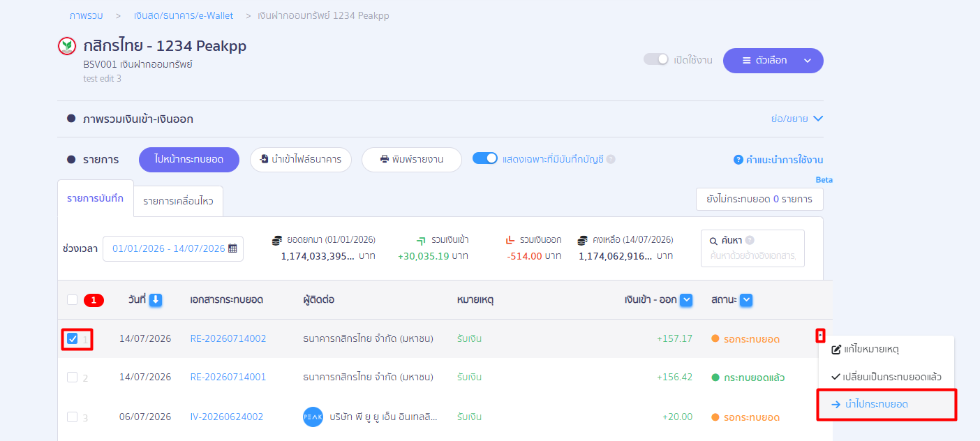Switch to รายการบันทึก tab
The height and width of the screenshot is (441, 980).
(x=95, y=198)
